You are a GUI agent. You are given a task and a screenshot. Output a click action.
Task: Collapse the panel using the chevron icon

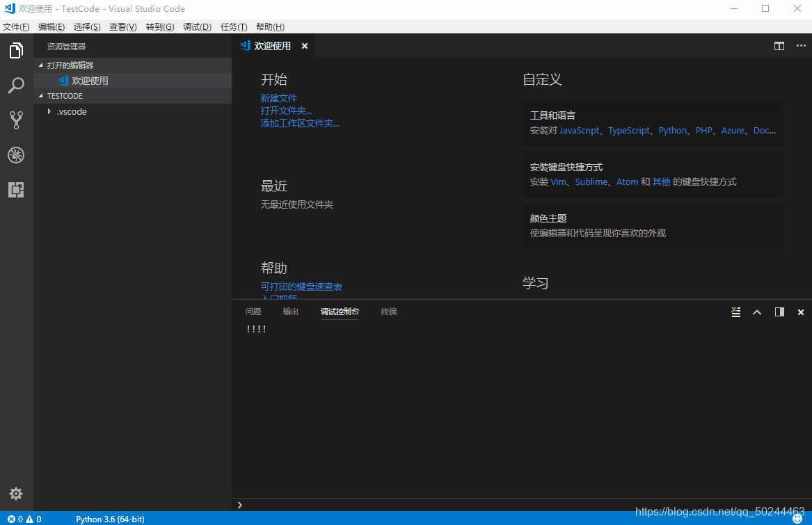pyautogui.click(x=757, y=312)
